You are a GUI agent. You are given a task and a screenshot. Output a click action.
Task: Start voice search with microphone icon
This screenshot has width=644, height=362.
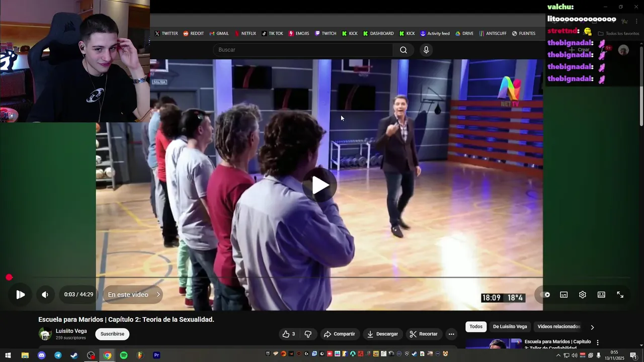click(x=426, y=50)
